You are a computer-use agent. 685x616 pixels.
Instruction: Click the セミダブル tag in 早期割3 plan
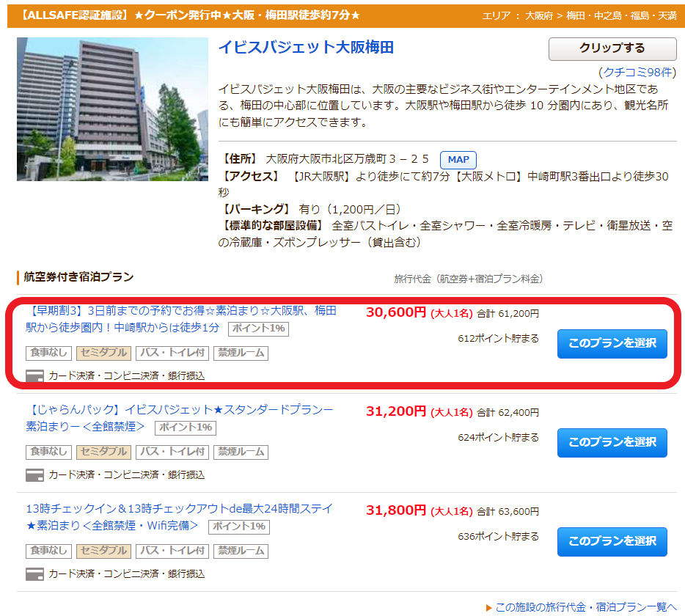(x=103, y=353)
